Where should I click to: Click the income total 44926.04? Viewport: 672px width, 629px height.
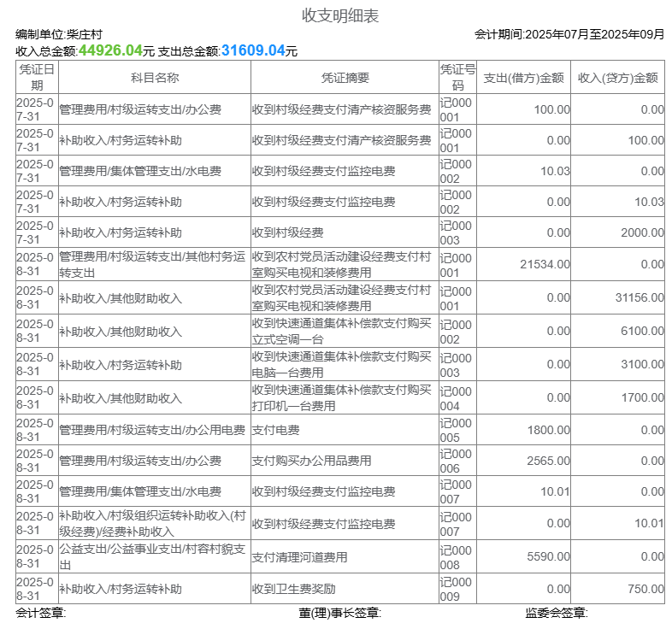pyautogui.click(x=110, y=50)
